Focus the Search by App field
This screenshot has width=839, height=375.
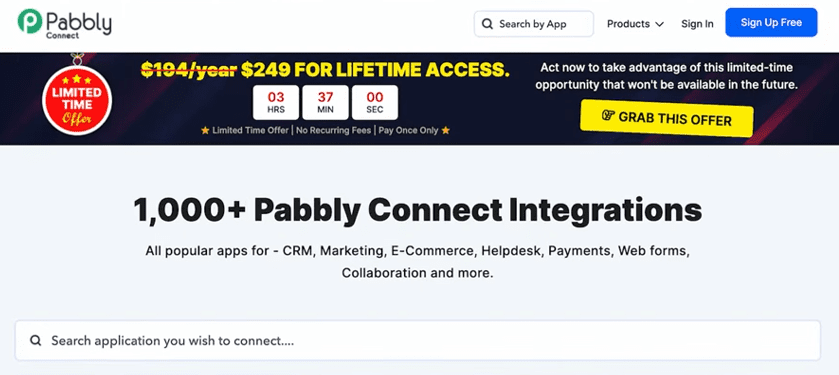(x=533, y=24)
